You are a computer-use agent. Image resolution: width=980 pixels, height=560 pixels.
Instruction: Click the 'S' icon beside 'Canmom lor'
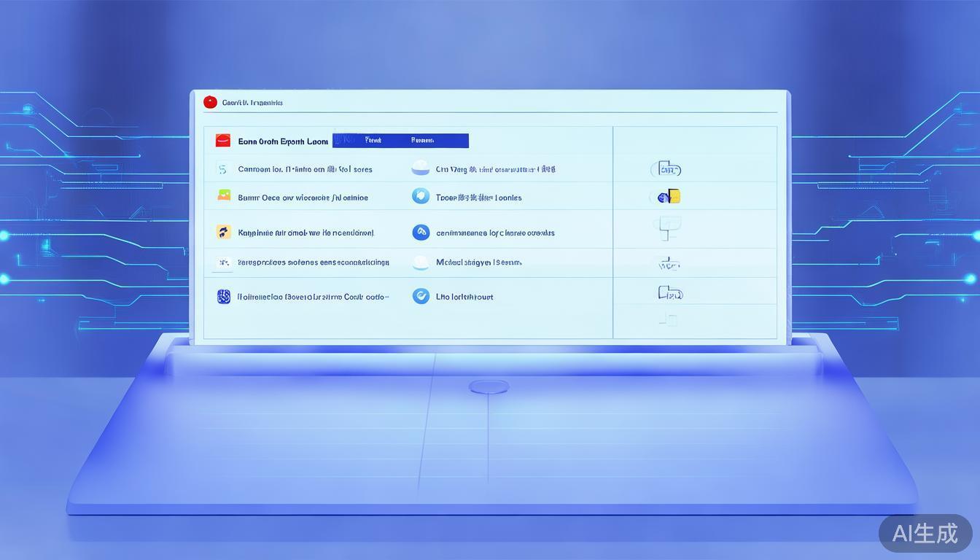pyautogui.click(x=222, y=169)
